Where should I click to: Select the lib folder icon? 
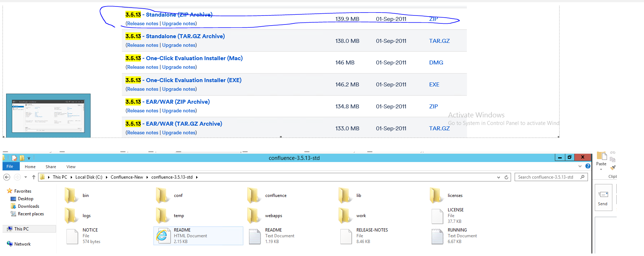tap(345, 195)
